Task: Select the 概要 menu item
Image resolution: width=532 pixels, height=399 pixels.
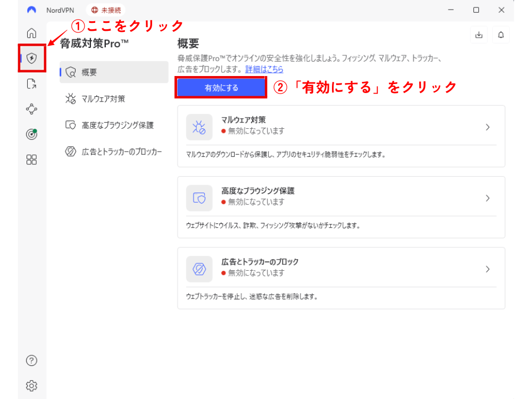Action: [x=114, y=72]
